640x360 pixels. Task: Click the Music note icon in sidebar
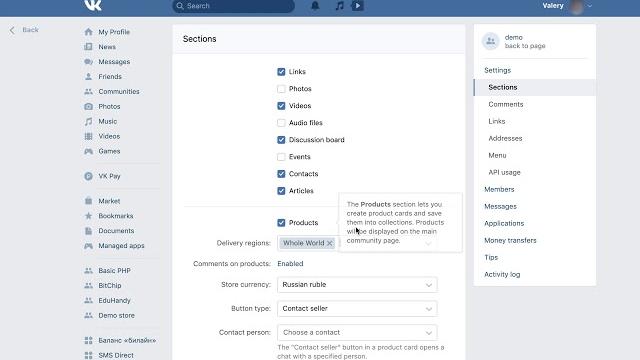coord(88,121)
